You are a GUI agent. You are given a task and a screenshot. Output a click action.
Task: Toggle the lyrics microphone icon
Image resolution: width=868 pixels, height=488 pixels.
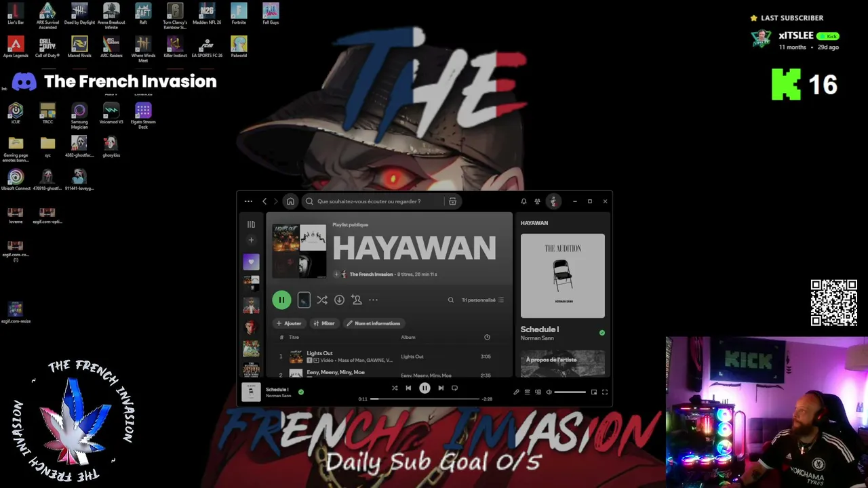click(516, 392)
